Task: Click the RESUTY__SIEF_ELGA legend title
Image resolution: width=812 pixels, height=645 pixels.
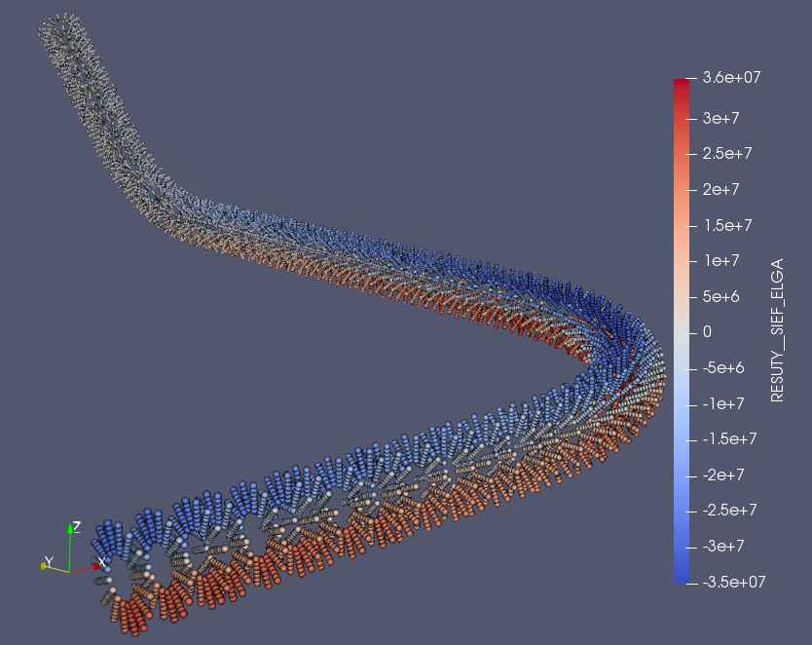Action: click(x=777, y=331)
